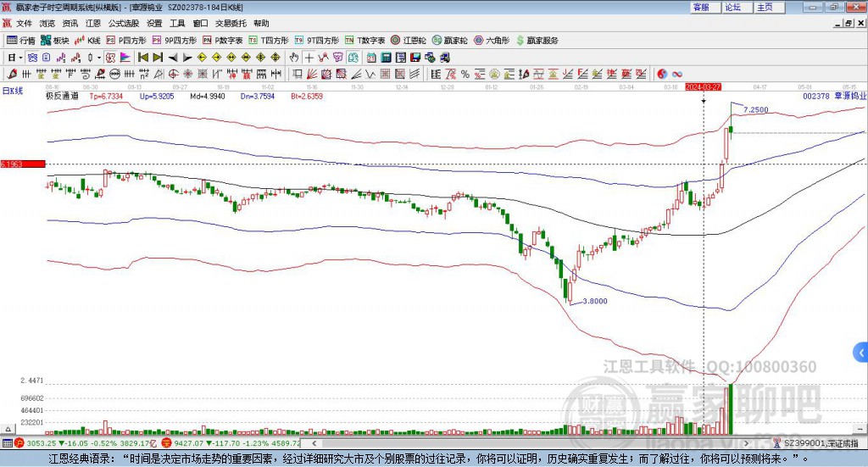Open the P四方形 tool
Image resolution: width=868 pixels, height=467 pixels.
pos(126,41)
